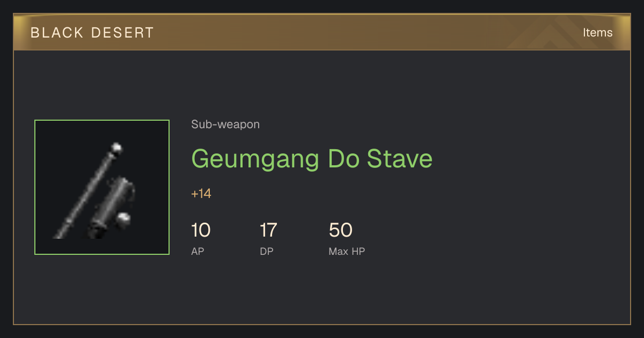Click the Max HP stat label
The image size is (644, 338).
347,251
